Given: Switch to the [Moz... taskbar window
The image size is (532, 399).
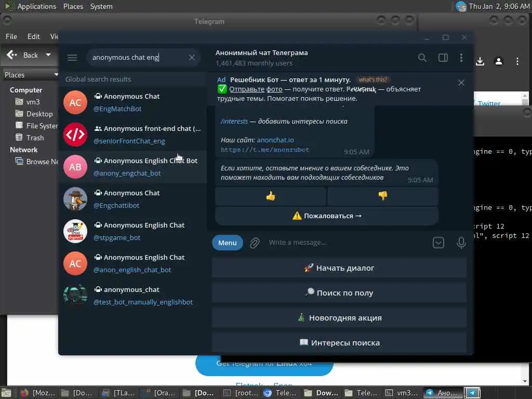Looking at the screenshot, I should pyautogui.click(x=38, y=393).
